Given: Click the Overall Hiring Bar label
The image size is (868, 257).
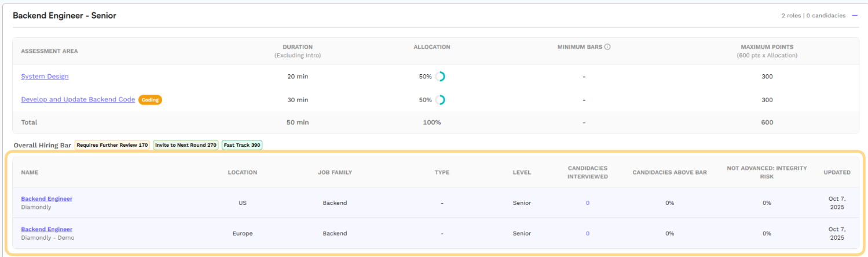Looking at the screenshot, I should pos(42,145).
